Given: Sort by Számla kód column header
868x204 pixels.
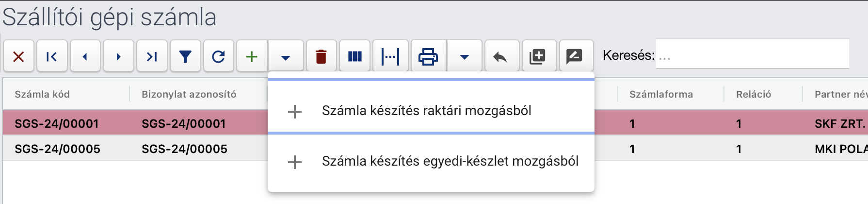Looking at the screenshot, I should 42,94.
